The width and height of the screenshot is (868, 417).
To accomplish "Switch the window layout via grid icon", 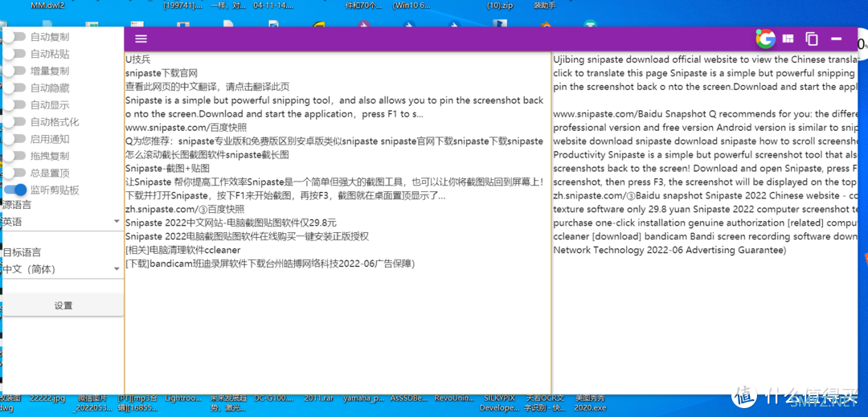I will pyautogui.click(x=788, y=39).
